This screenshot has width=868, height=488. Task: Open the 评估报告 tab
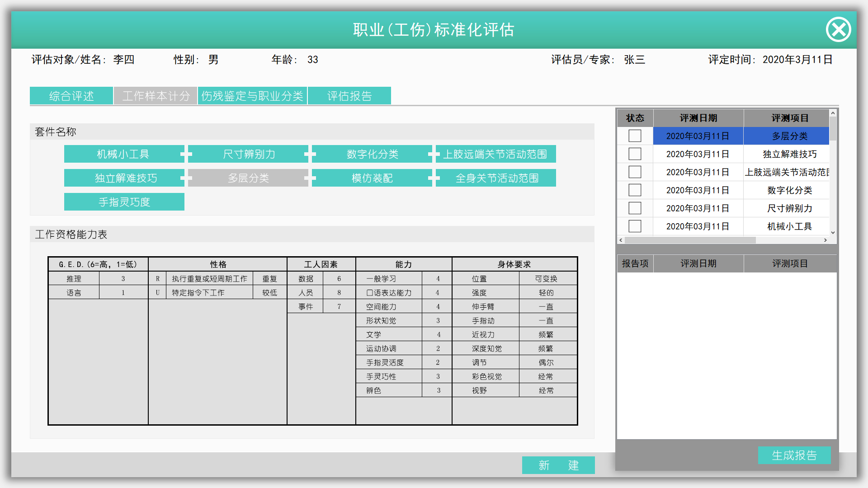(x=349, y=96)
